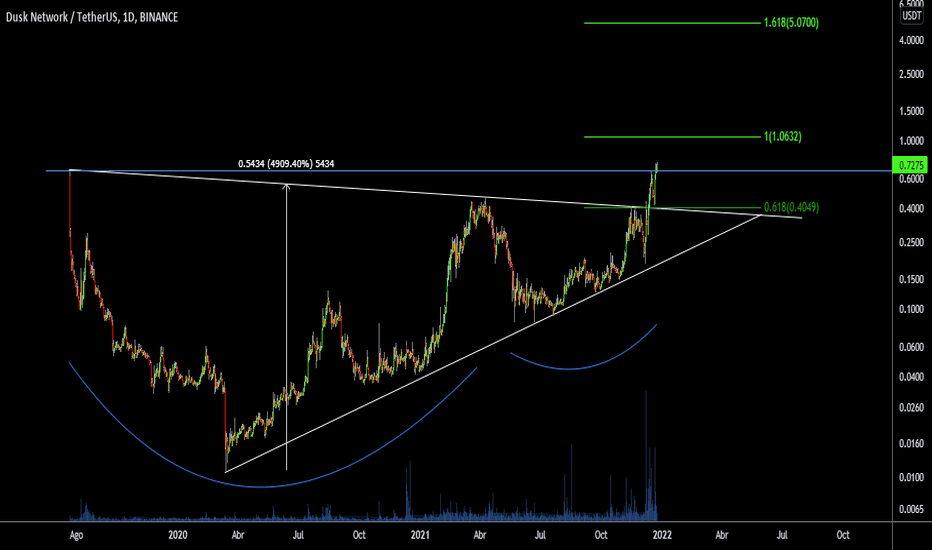Click the current price tag 0.7275

(x=910, y=165)
